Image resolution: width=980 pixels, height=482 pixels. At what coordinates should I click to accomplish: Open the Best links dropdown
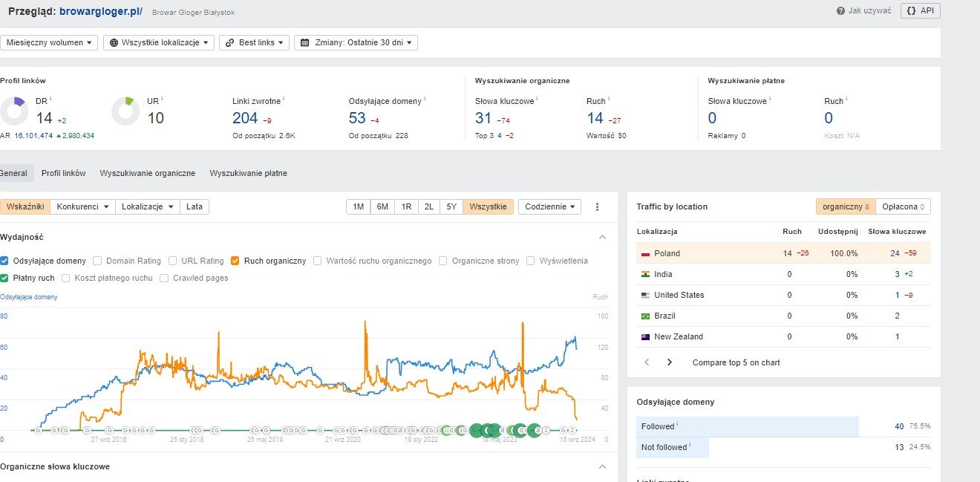click(254, 43)
